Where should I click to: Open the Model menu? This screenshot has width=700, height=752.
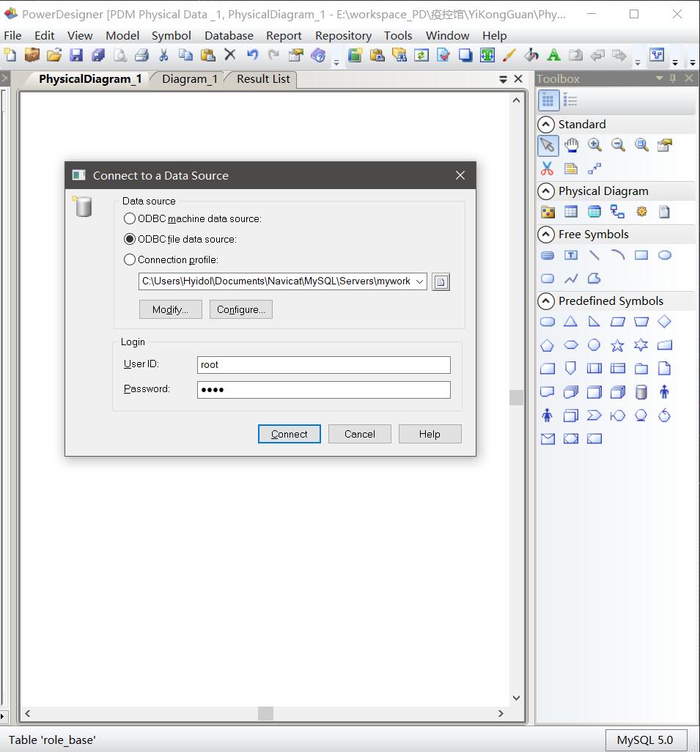point(122,35)
